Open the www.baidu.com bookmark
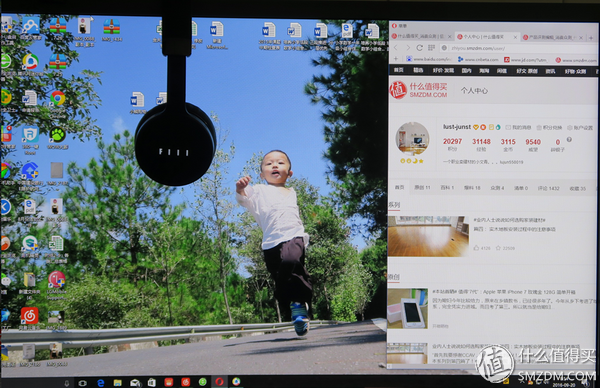 [429, 59]
